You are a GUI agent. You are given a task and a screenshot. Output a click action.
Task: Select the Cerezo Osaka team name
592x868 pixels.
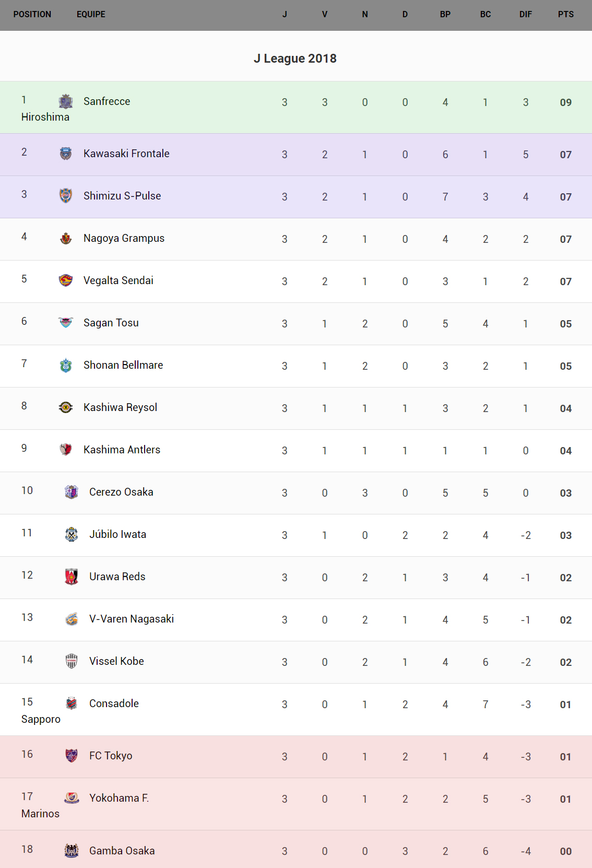(121, 492)
